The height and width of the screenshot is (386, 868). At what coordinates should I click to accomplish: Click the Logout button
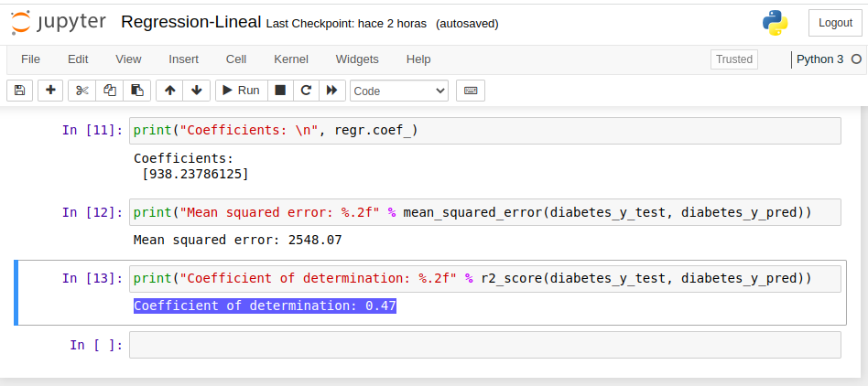click(835, 23)
